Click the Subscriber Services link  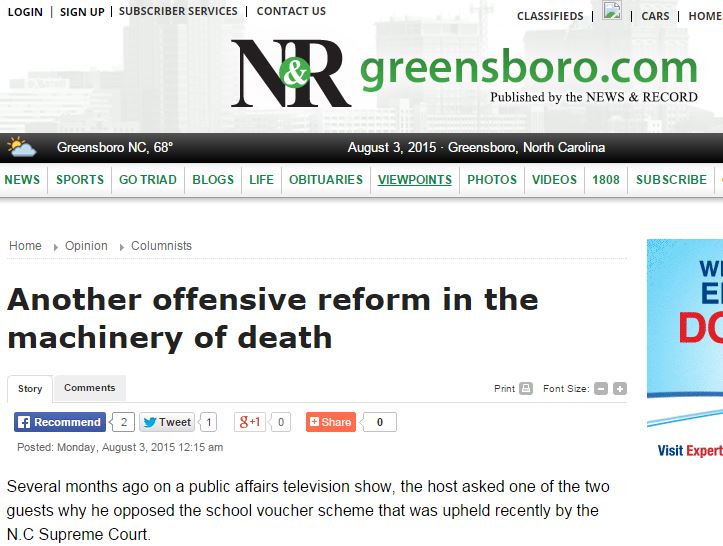click(x=178, y=12)
